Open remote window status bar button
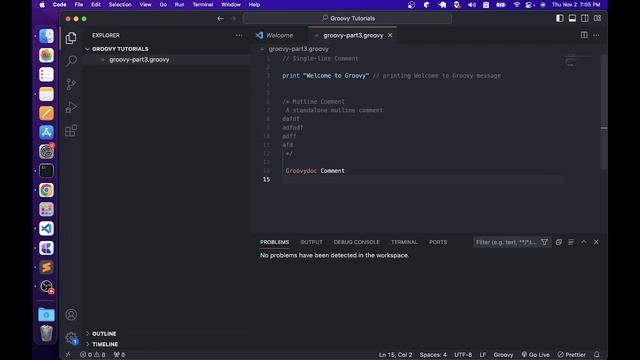This screenshot has width=640, height=360. [68, 355]
